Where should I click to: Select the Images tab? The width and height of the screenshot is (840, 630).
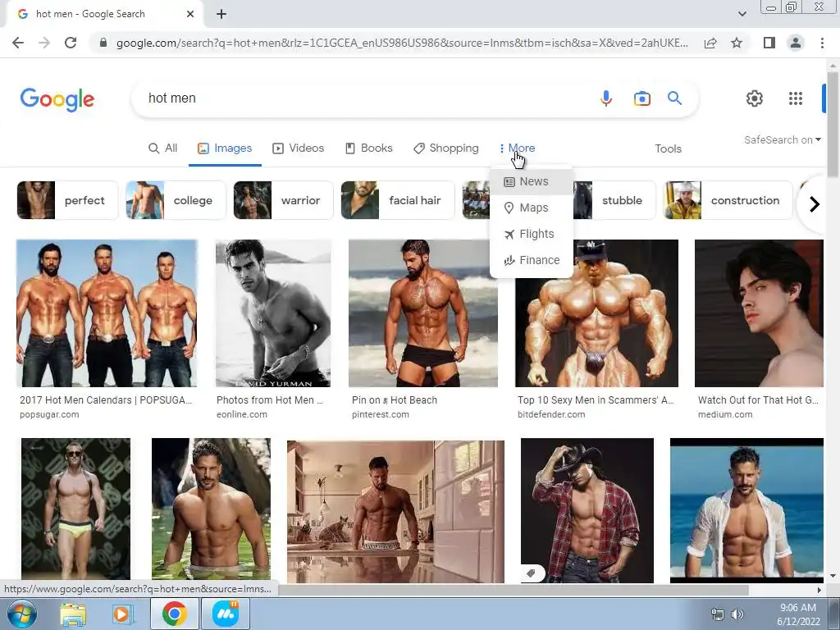[225, 148]
